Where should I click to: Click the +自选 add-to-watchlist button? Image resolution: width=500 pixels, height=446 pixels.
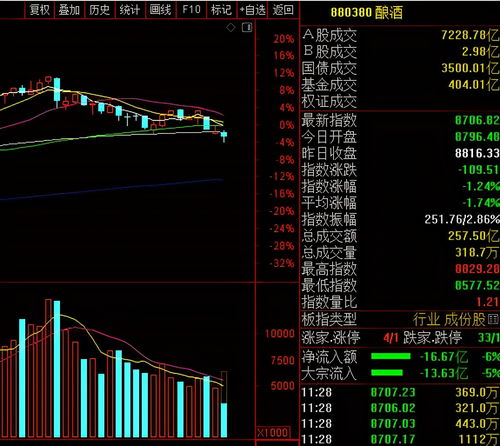point(252,10)
